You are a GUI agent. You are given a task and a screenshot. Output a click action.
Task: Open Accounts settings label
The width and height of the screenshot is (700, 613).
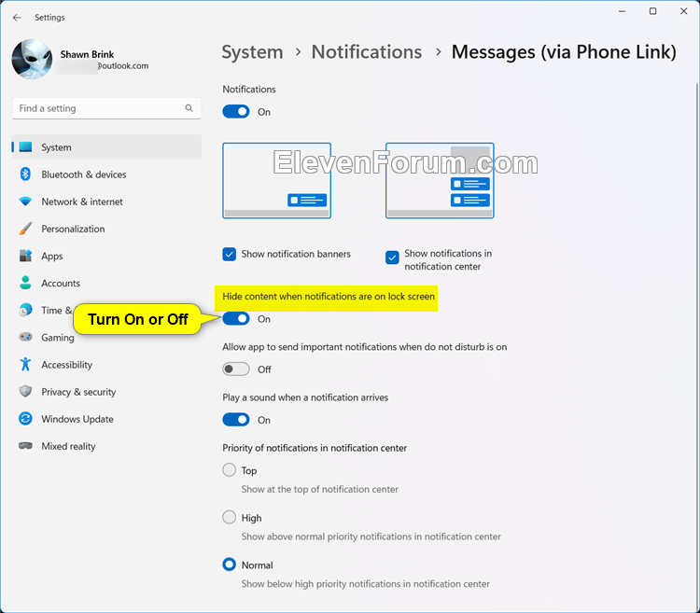tap(61, 284)
